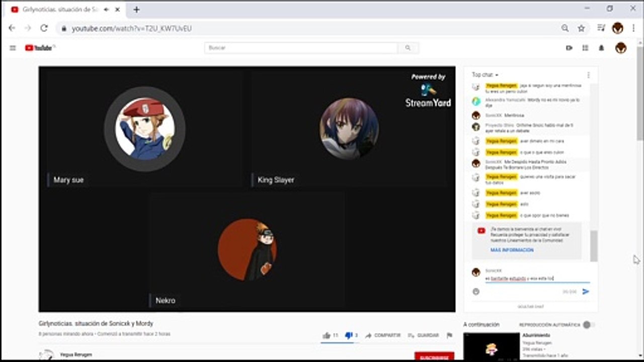Viewport: 644px width, 362px height.
Task: Open the YouTube guide hamburger menu
Action: [x=13, y=48]
